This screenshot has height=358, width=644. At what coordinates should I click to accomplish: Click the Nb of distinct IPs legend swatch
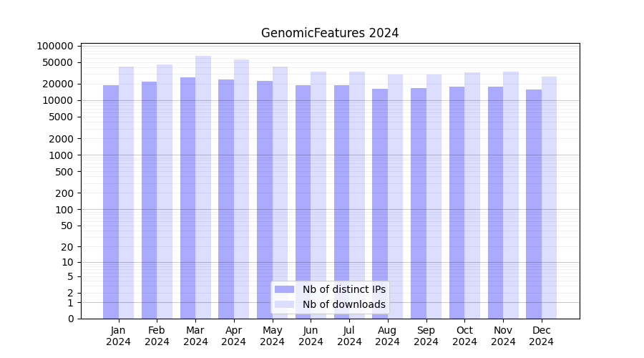coord(285,289)
